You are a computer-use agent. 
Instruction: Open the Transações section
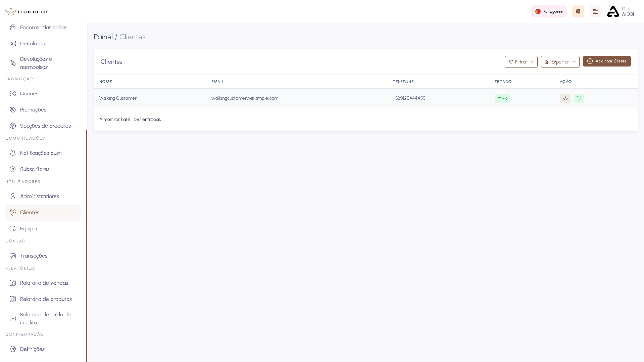tap(34, 256)
